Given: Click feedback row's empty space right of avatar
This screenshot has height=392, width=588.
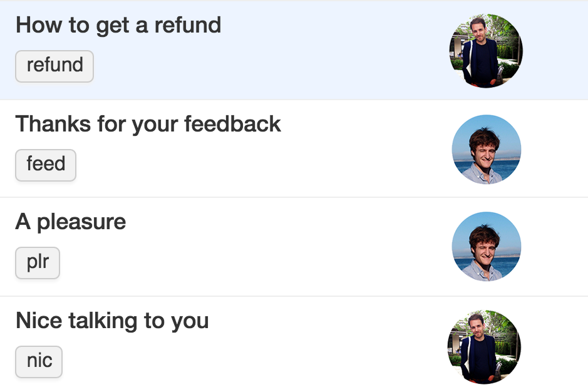Looking at the screenshot, I should click(x=555, y=149).
